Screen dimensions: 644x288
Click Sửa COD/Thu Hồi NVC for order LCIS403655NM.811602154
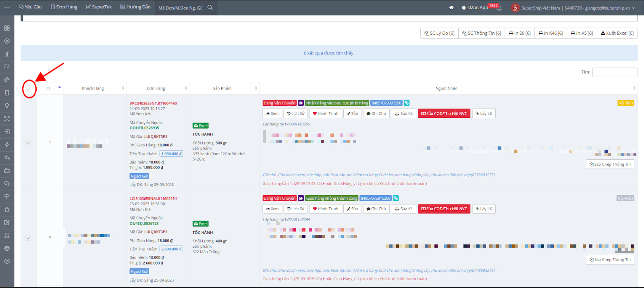click(x=444, y=209)
